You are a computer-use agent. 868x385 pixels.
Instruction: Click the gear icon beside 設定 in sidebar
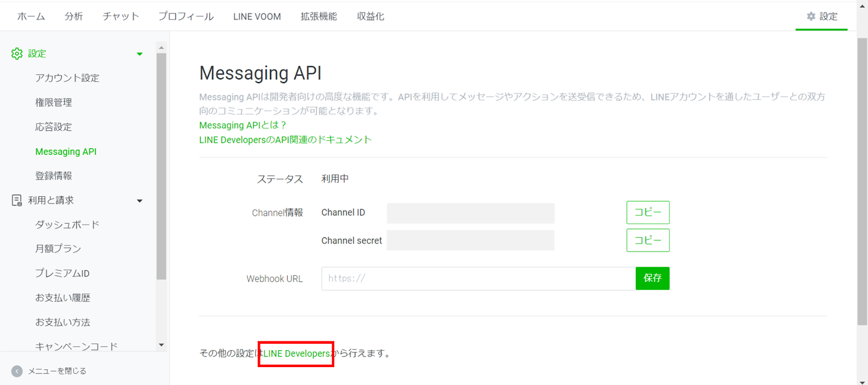pos(17,53)
